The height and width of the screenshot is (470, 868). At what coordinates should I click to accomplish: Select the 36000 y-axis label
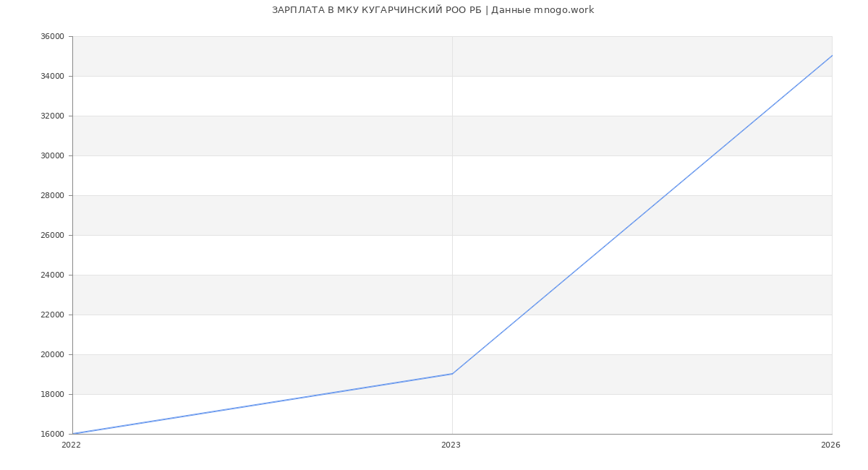point(54,37)
